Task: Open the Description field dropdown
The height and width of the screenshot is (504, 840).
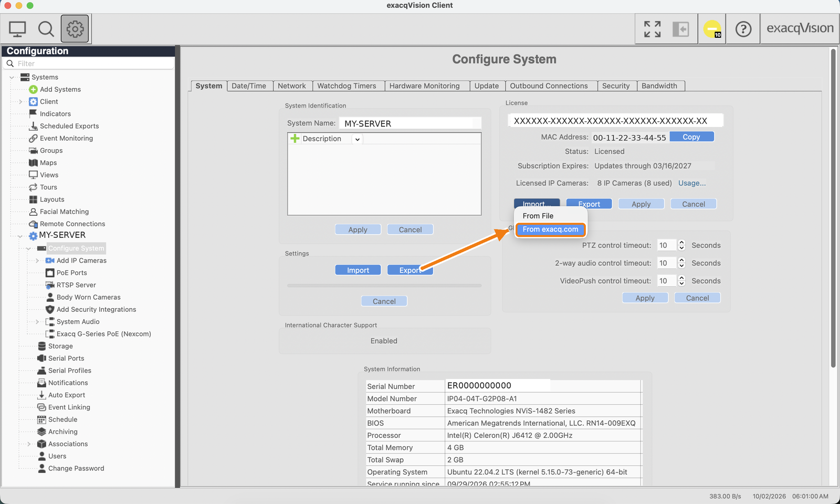Action: pyautogui.click(x=357, y=139)
